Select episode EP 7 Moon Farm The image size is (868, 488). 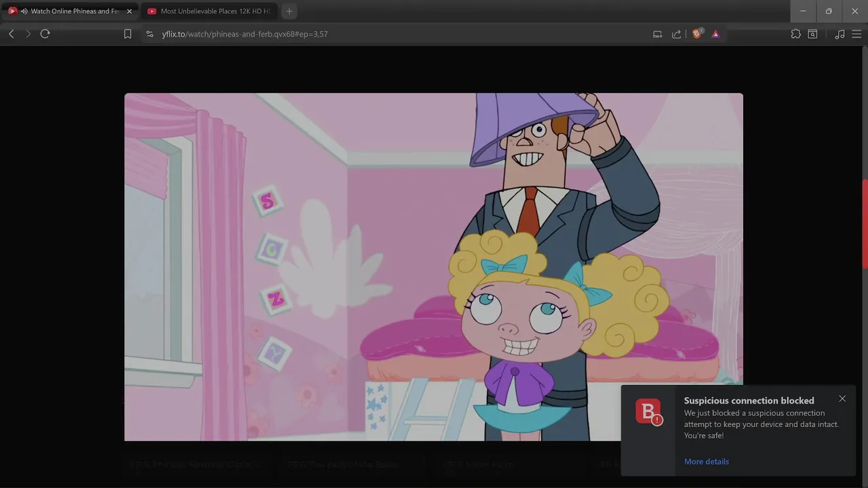coord(479,464)
